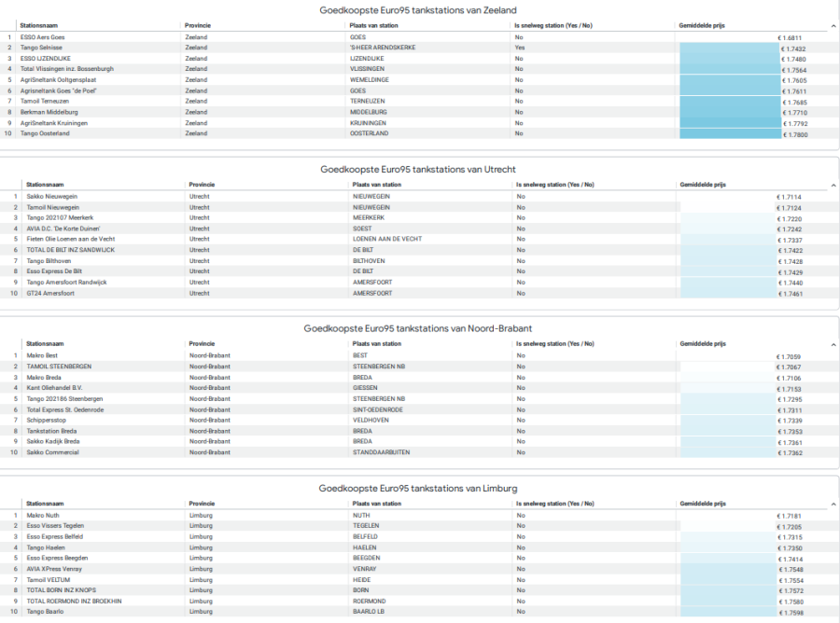Select the Tango 202107 Meerkerk station name
The image size is (840, 623).
coord(60,218)
